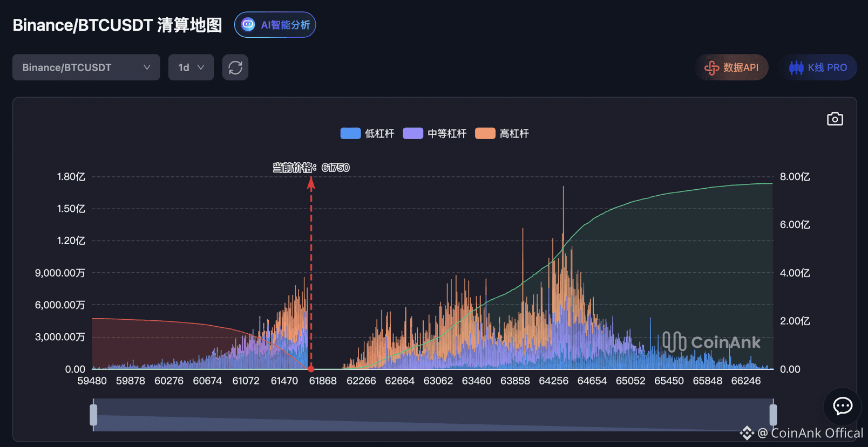The width and height of the screenshot is (868, 447).
Task: Open the 数据API button
Action: 731,67
